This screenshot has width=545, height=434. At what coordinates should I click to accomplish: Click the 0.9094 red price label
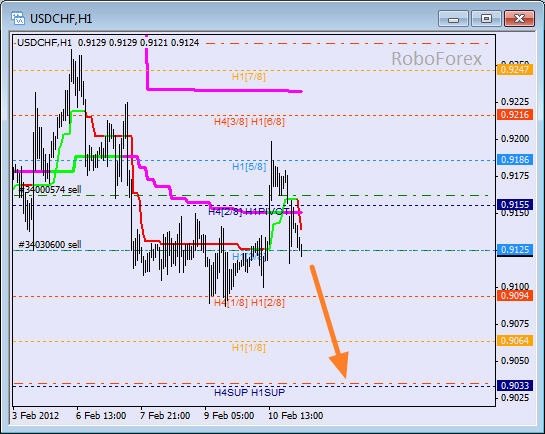click(515, 296)
